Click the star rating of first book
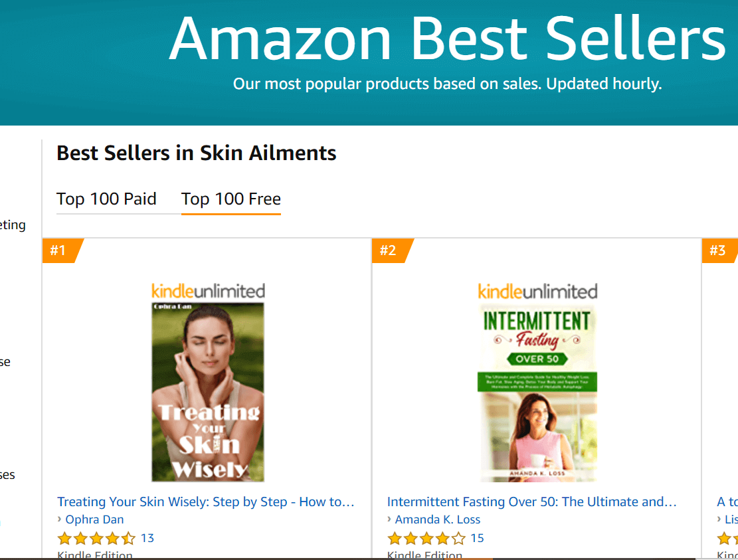738x560 pixels. click(x=96, y=538)
